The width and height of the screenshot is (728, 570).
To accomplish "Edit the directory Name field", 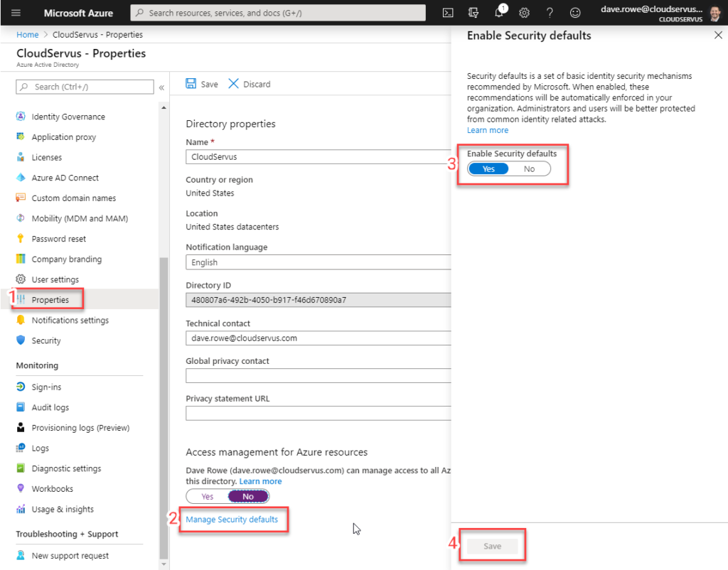I will [318, 157].
